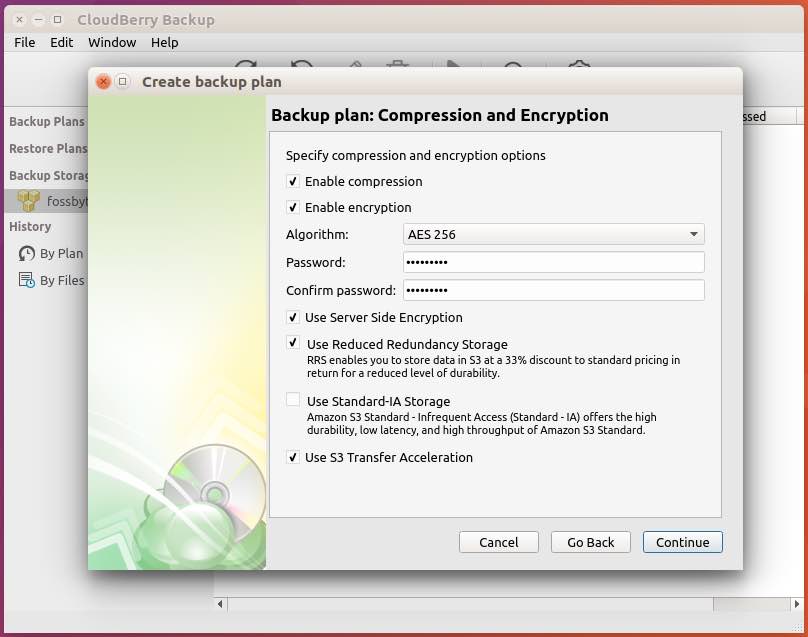Turn off Use S3 Transfer Acceleration

coord(293,457)
